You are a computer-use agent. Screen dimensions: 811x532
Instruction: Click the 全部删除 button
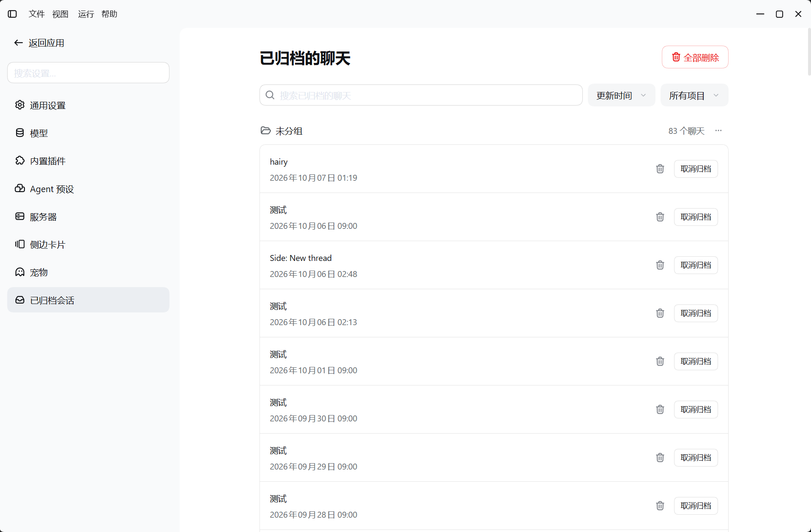[x=695, y=57]
